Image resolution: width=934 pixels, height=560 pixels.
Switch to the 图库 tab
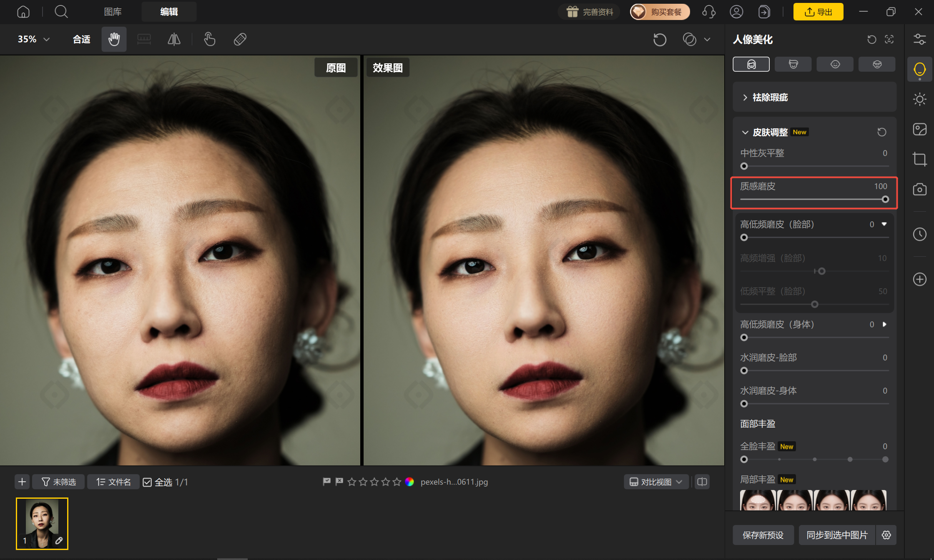coord(113,12)
